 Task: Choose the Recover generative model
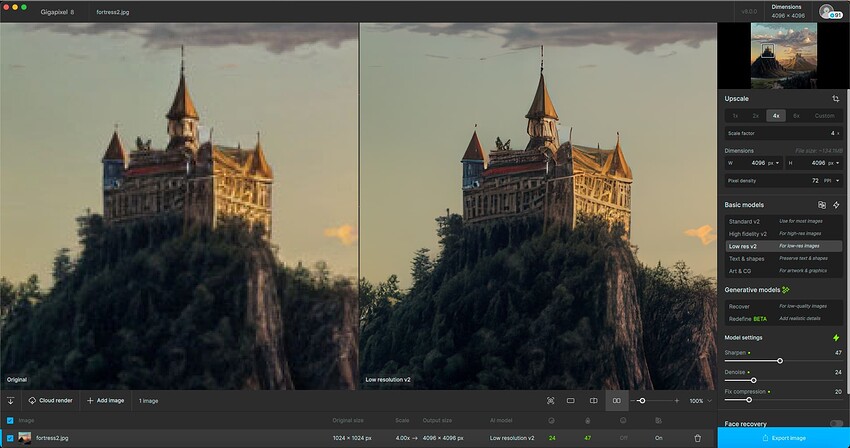tap(784, 306)
